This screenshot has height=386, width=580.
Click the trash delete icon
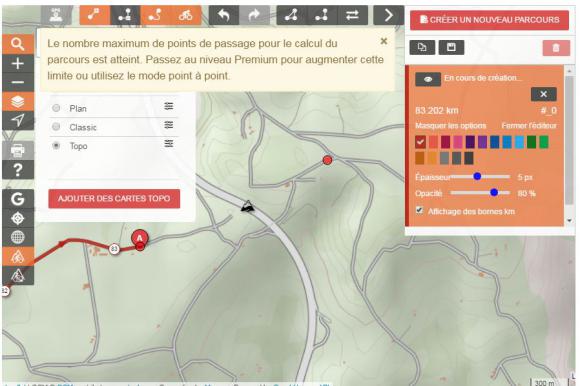coord(556,48)
